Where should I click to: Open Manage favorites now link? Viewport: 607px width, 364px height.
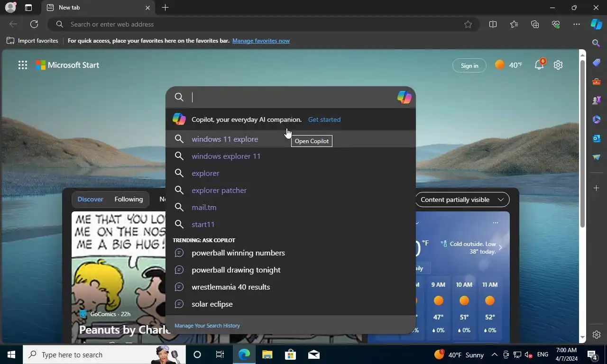261,41
